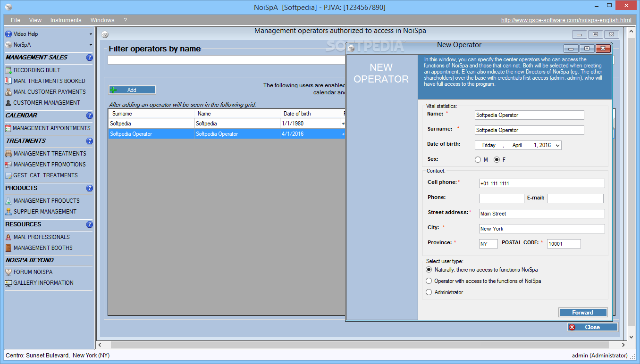The height and width of the screenshot is (364, 640).
Task: Open the File menu
Action: (x=16, y=20)
